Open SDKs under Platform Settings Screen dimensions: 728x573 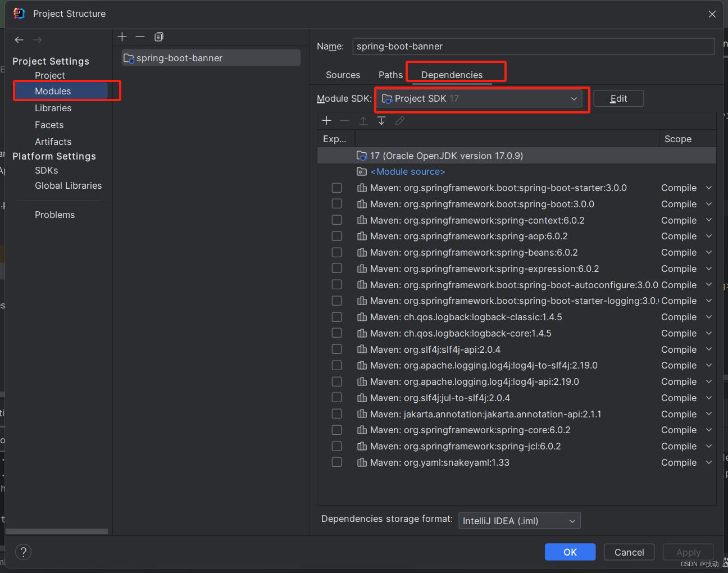pyautogui.click(x=47, y=170)
